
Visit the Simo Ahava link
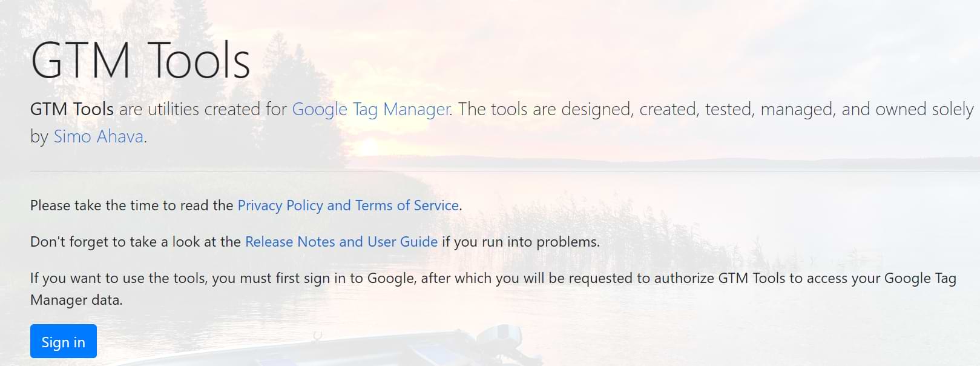(x=99, y=137)
